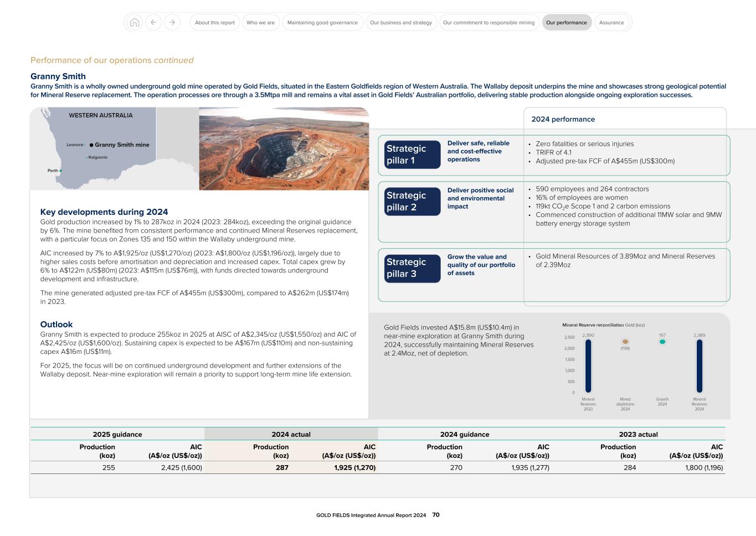Go to Maintaining good governance section

pos(322,22)
